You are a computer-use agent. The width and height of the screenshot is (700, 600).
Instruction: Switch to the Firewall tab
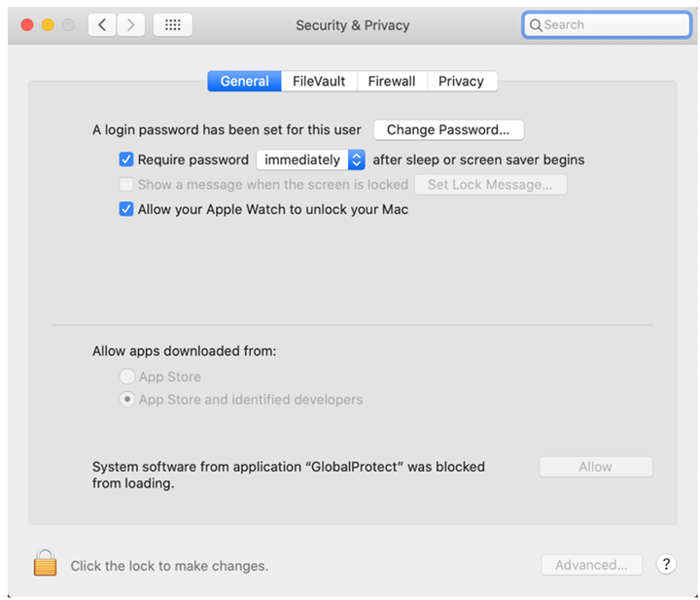392,81
